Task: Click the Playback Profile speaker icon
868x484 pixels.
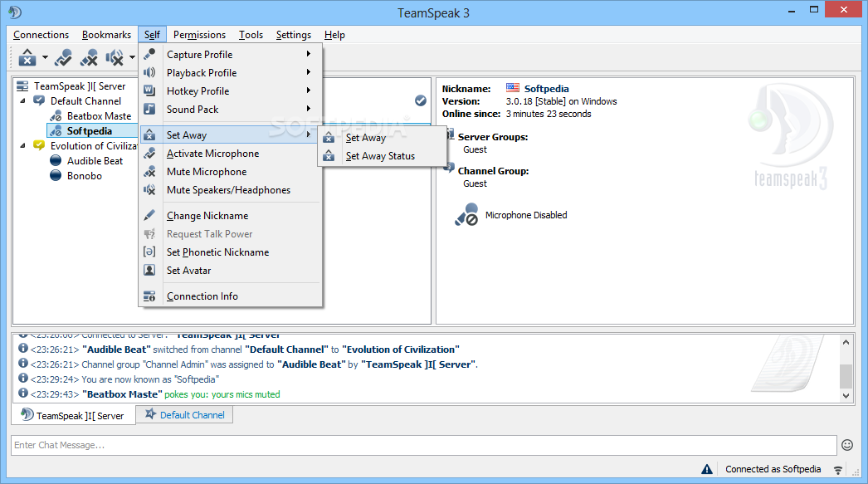Action: [149, 72]
